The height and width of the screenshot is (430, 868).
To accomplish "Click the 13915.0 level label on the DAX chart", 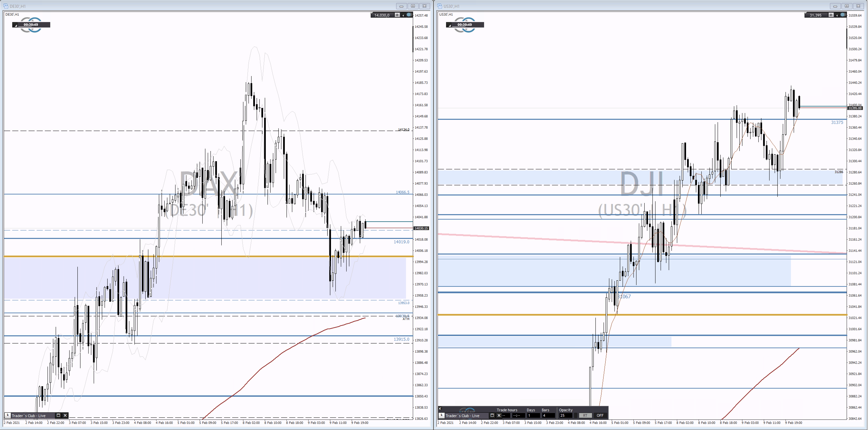I will 401,339.
